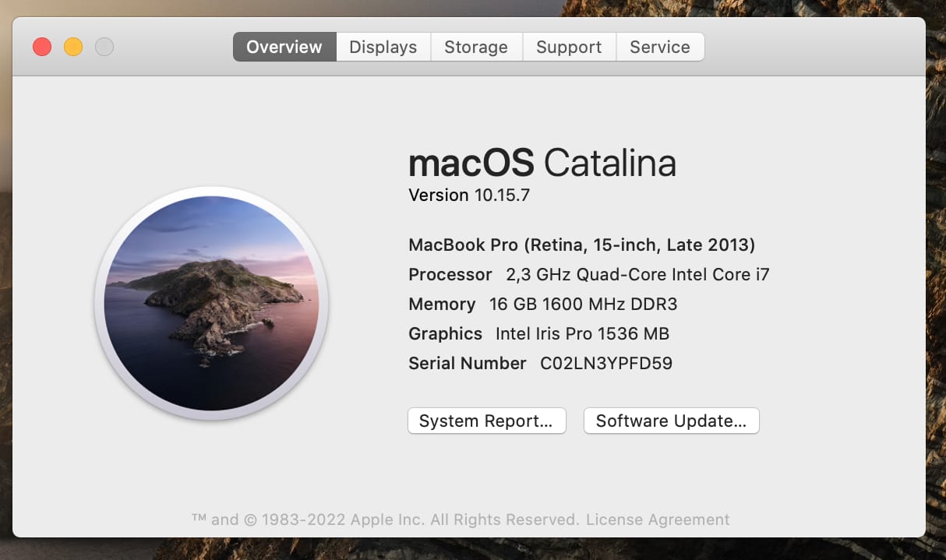Select the Storage tab

click(x=475, y=47)
